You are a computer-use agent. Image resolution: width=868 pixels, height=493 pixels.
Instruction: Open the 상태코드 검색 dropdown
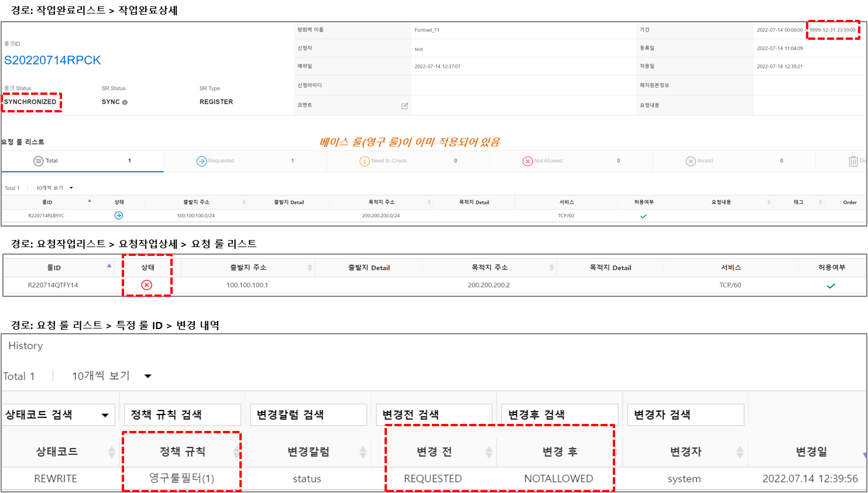(x=57, y=415)
